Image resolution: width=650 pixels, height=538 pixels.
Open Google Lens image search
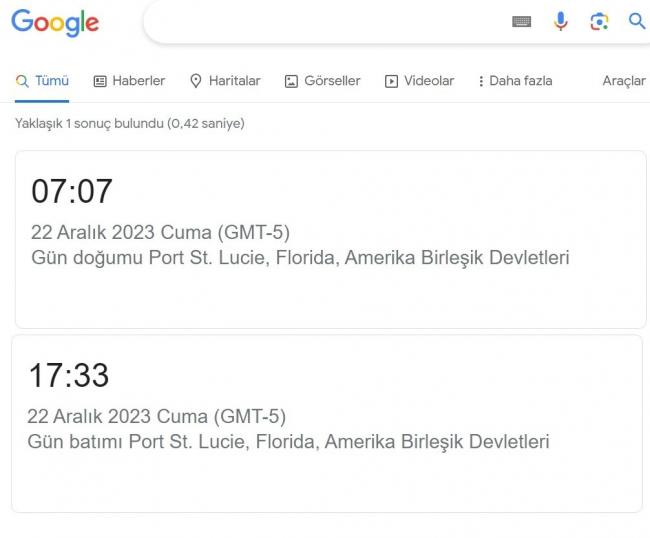599,22
